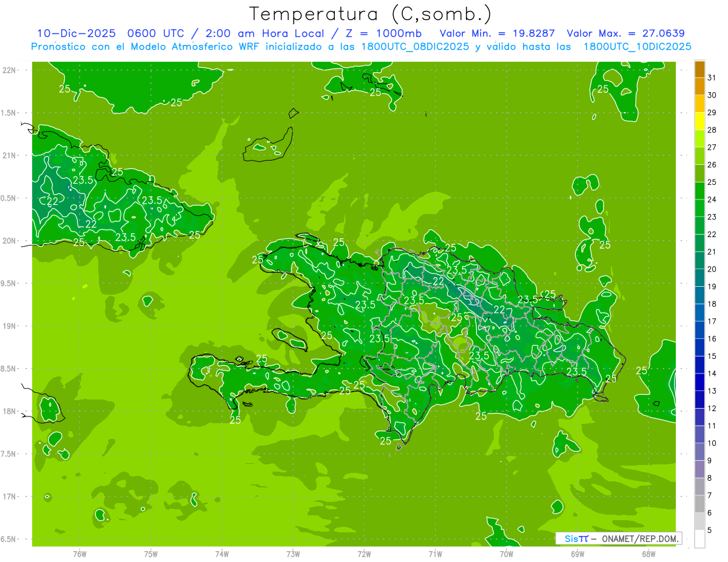Click the "73W" longitude axis label
The image size is (728, 562).
293,554
